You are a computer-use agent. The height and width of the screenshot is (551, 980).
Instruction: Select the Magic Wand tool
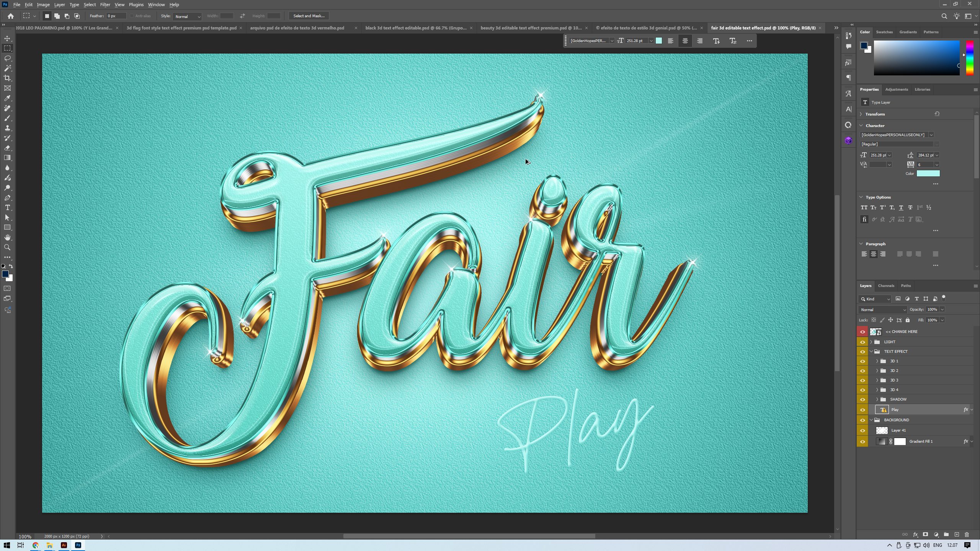click(x=7, y=68)
